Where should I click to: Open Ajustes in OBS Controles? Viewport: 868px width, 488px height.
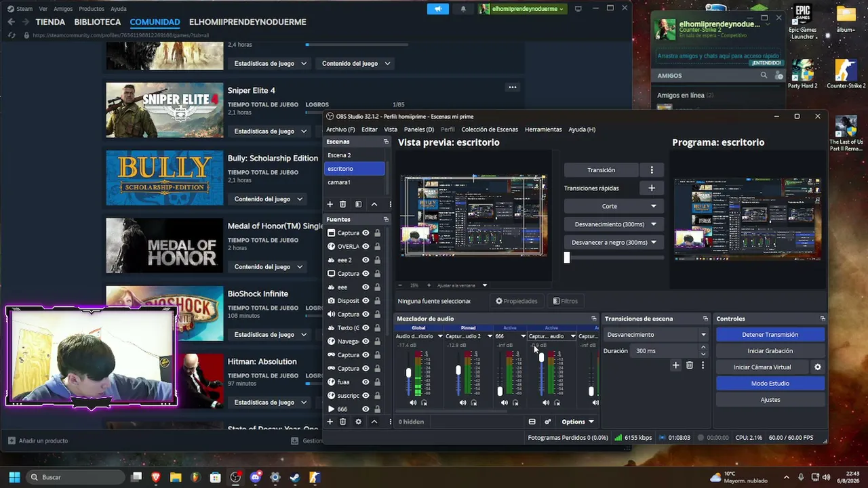coord(770,400)
